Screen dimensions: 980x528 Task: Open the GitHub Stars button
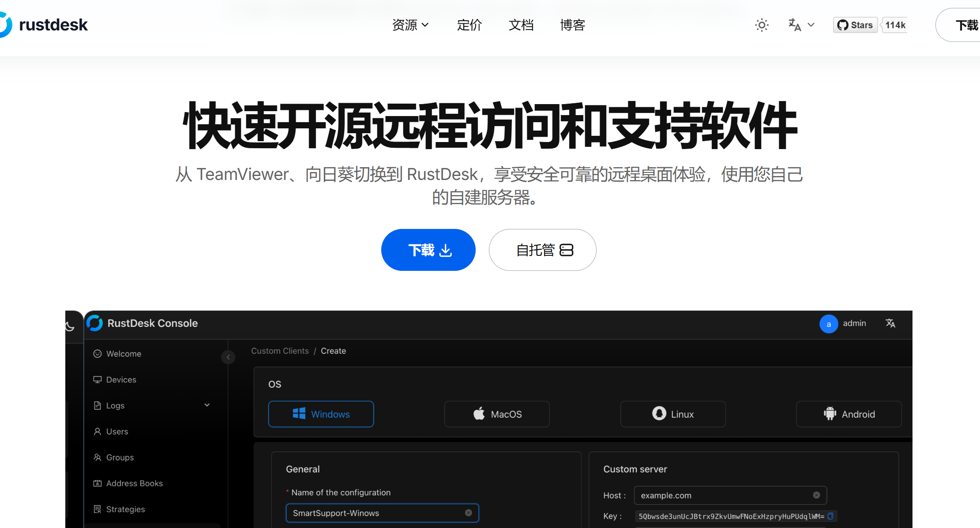pyautogui.click(x=855, y=25)
